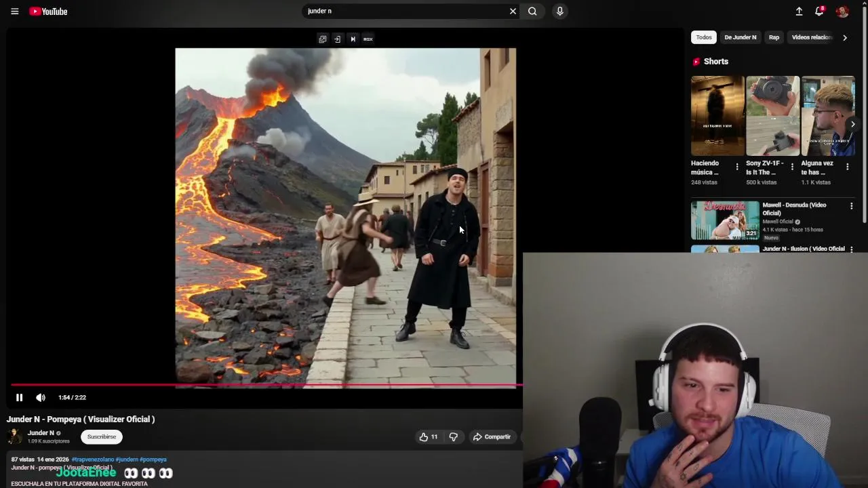Open the #trapvenezolano hashtag
The image size is (868, 488).
(92, 460)
